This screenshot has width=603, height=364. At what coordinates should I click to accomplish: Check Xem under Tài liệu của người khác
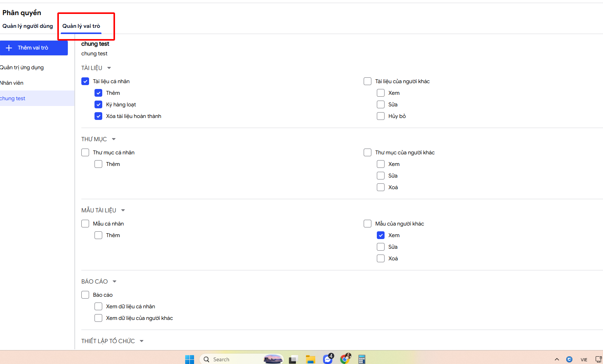[x=381, y=93]
